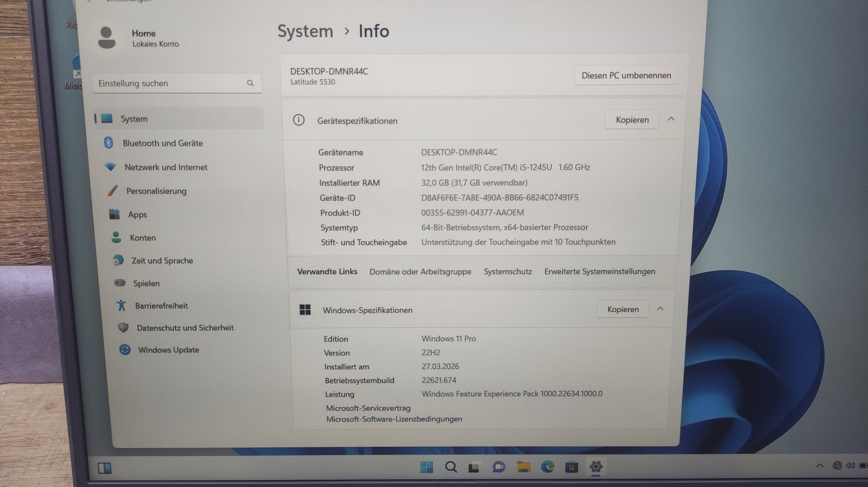Click the Produkt-ID value 00355-62991-04377-AAOEM
Screen dimensions: 868x487
point(473,213)
